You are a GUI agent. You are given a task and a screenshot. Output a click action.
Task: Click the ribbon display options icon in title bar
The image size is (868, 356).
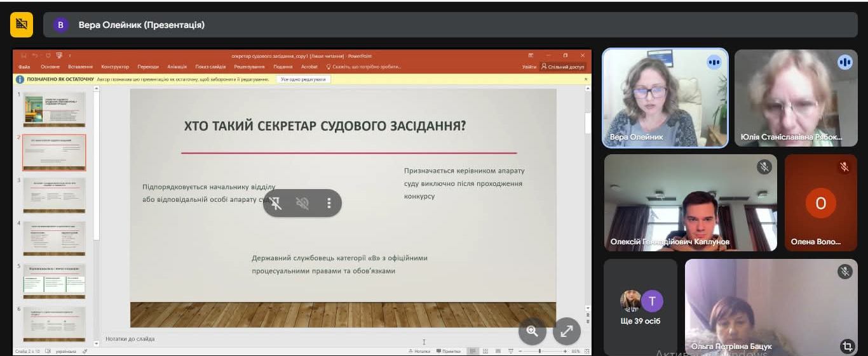click(531, 56)
